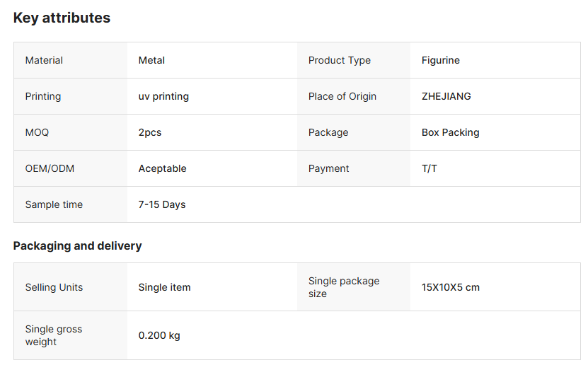Click the 15X10X5 cm value
Screen dimensions: 588x365
450,288
